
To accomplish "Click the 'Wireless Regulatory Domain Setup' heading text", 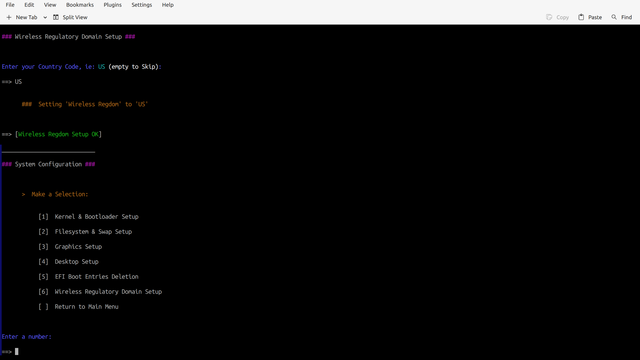I will point(68,37).
